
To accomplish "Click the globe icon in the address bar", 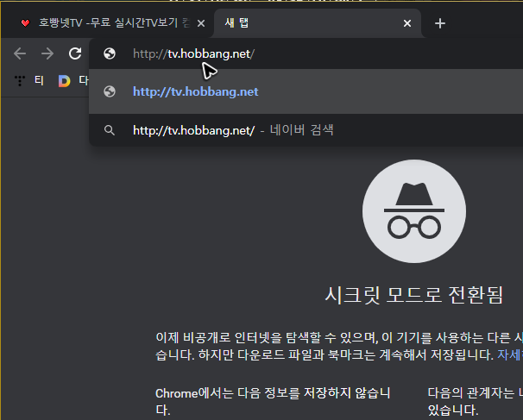I will [x=110, y=53].
